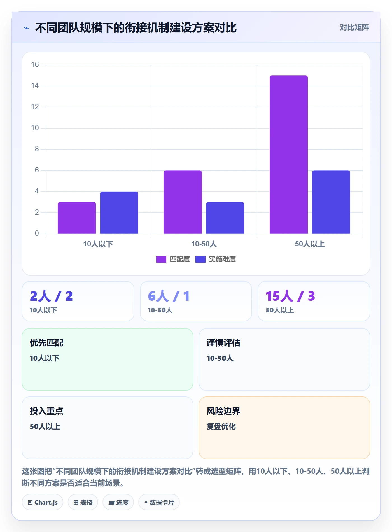Select the Chart.js tag

[x=43, y=502]
